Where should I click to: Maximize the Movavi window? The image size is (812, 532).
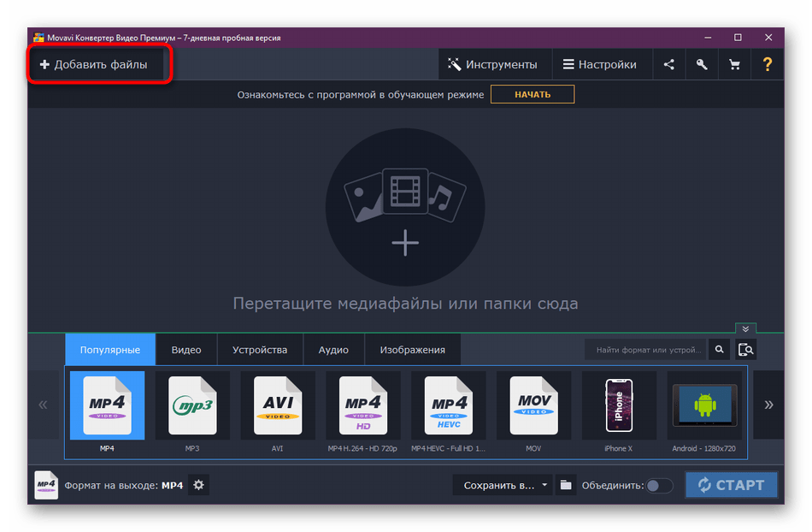tap(738, 38)
